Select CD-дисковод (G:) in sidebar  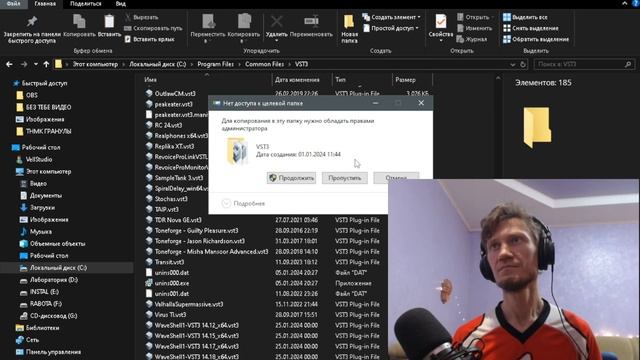(x=53, y=316)
